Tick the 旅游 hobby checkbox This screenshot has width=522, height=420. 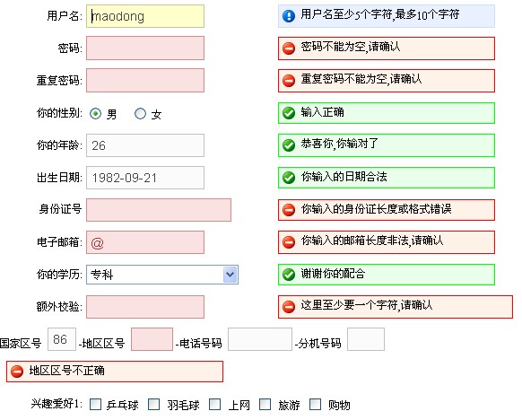265,405
